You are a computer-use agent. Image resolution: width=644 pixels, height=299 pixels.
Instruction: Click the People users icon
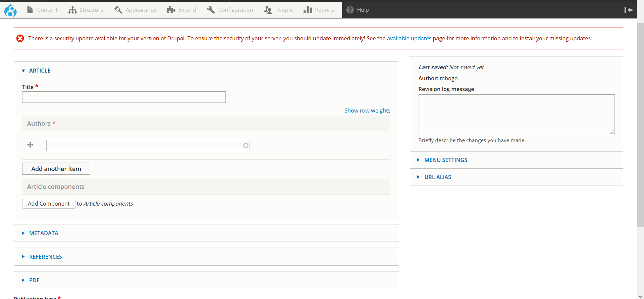pyautogui.click(x=268, y=10)
